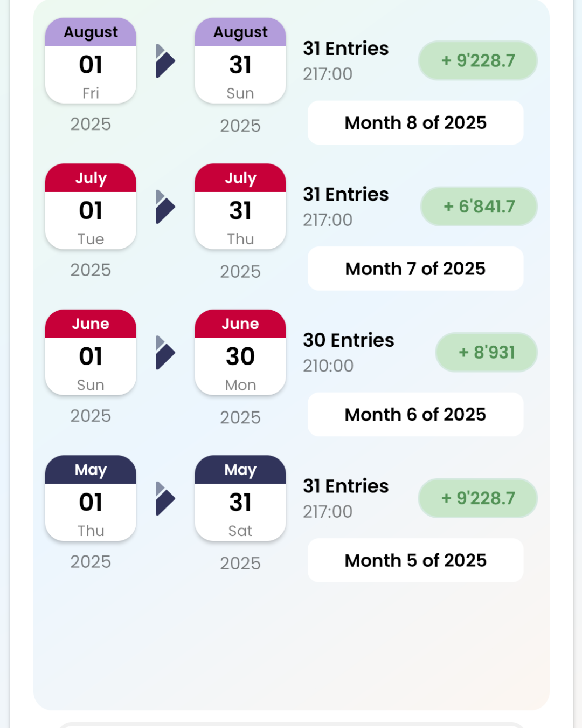Tap the + 9'228.7 badge for May
Screen dimensions: 582x728
click(478, 498)
